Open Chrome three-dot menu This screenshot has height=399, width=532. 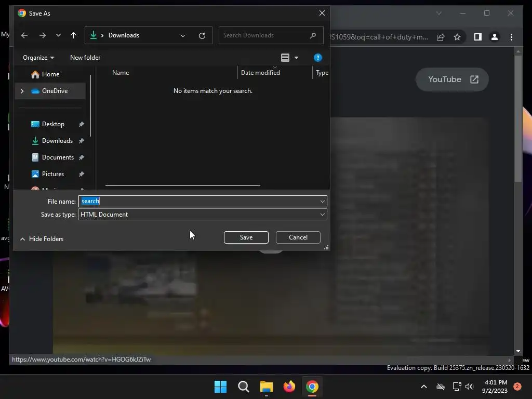[x=511, y=37]
